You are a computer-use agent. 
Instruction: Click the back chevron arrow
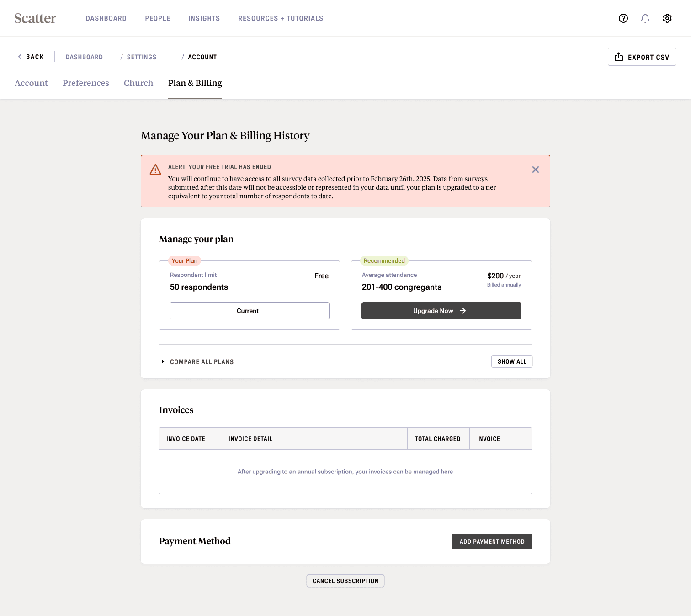pyautogui.click(x=20, y=57)
